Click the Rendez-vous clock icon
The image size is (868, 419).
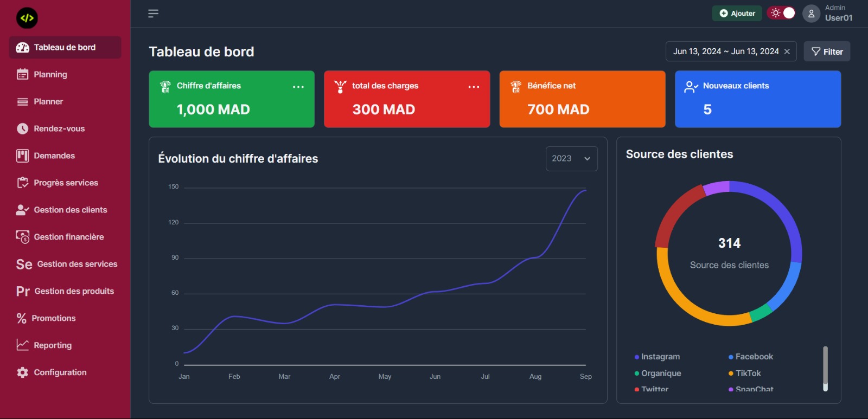[x=22, y=128]
